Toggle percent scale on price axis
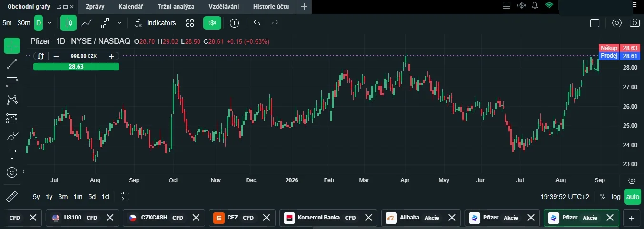This screenshot has width=644, height=229. (602, 197)
